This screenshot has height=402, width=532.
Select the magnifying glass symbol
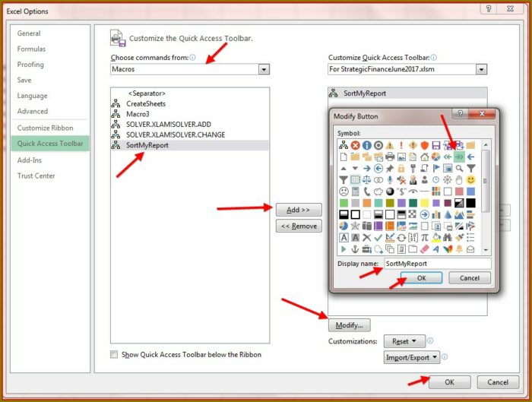(459, 169)
